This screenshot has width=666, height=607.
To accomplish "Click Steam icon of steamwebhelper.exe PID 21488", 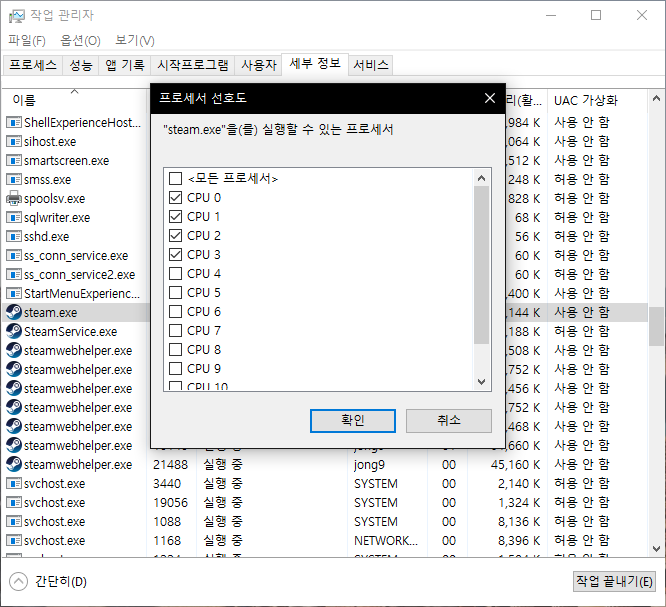I will point(14,464).
